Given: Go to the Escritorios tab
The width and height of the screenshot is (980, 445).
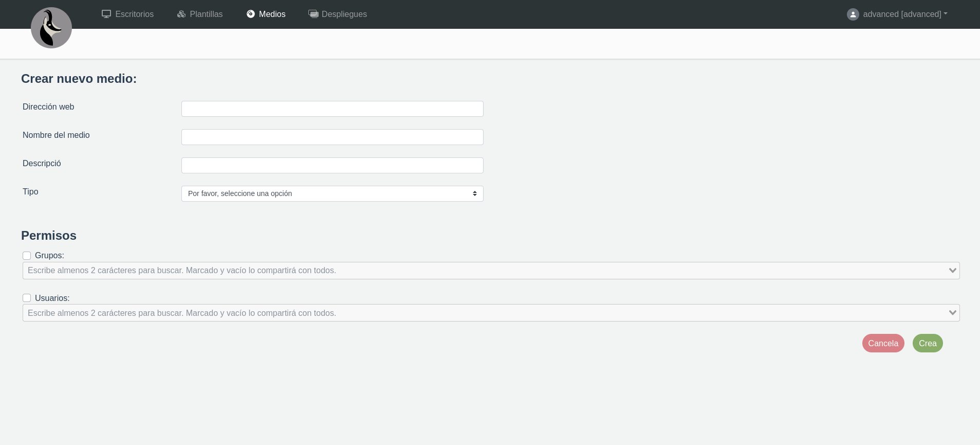Looking at the screenshot, I should click(134, 14).
